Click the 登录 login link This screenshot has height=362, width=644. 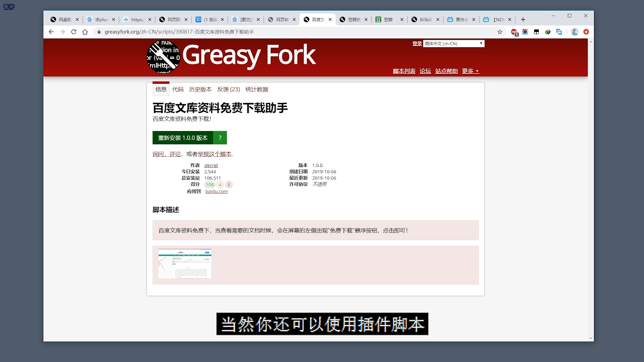(x=417, y=44)
